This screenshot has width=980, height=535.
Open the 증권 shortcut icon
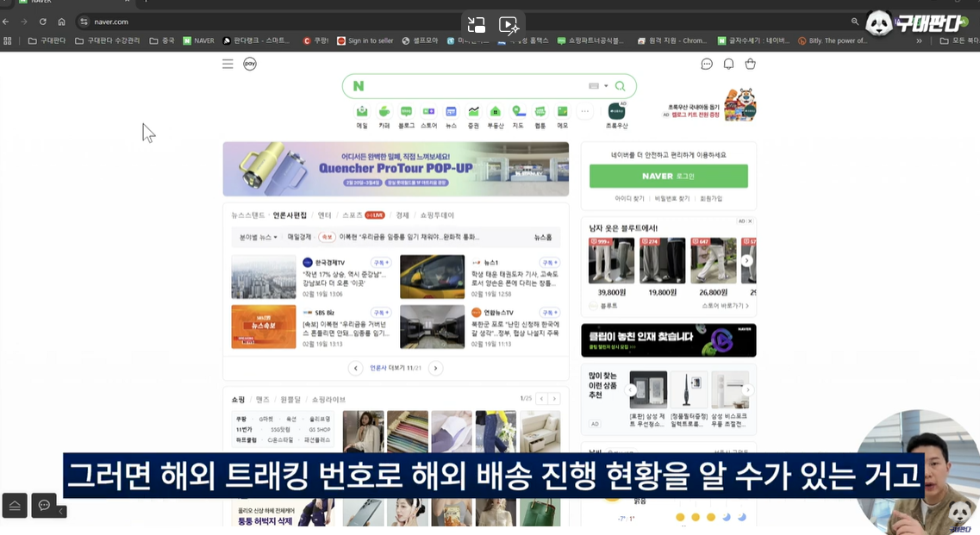click(474, 111)
